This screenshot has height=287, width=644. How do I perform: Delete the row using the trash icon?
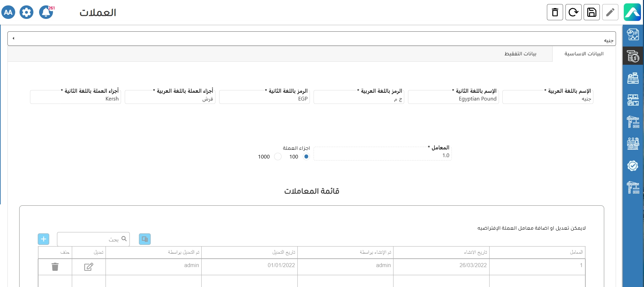point(55,267)
